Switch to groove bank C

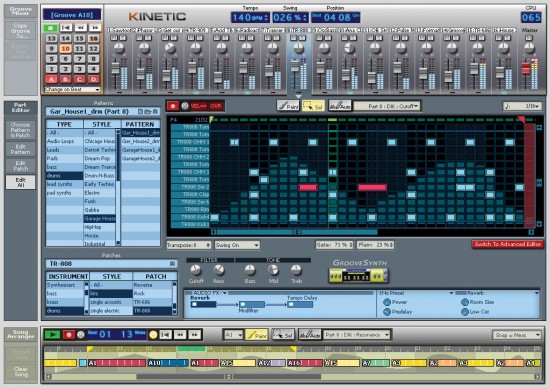coord(79,79)
